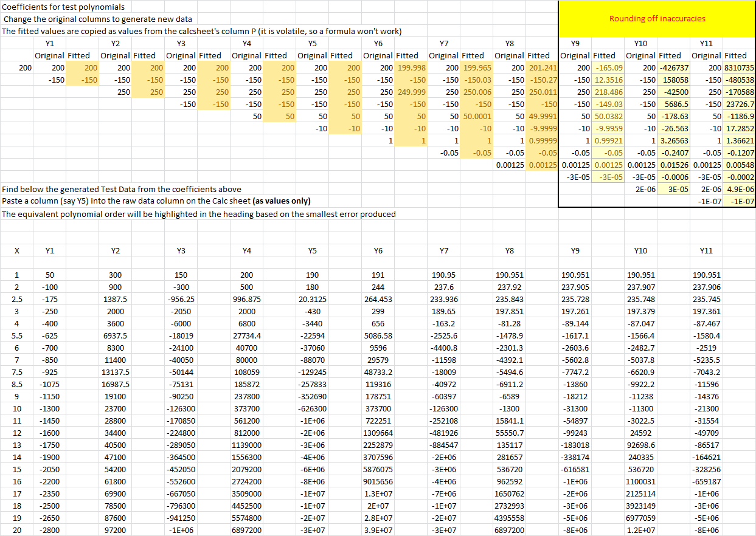The image size is (756, 536).
Task: Click the cell containing 5086.58
Action: pyautogui.click(x=378, y=335)
